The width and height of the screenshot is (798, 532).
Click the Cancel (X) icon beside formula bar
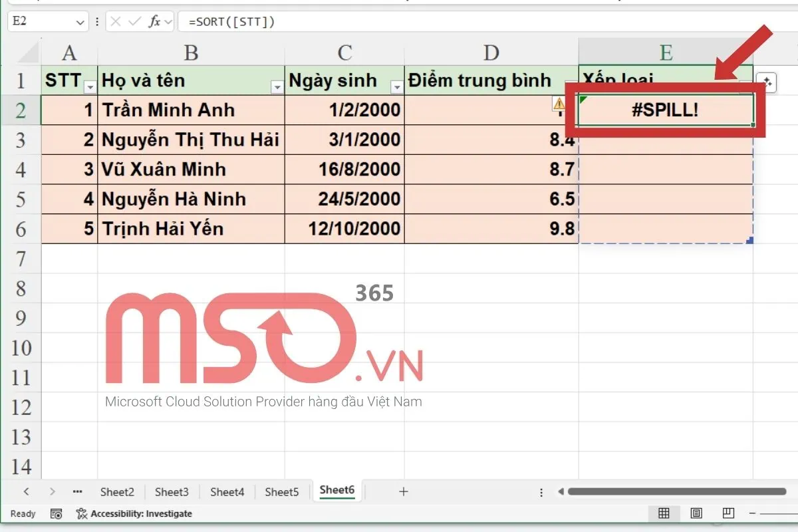[x=114, y=21]
